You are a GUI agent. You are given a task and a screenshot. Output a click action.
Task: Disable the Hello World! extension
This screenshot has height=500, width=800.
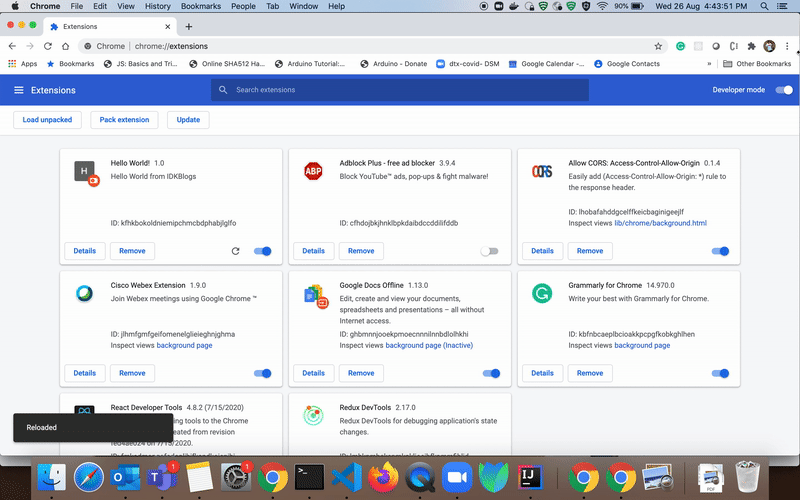click(x=263, y=251)
